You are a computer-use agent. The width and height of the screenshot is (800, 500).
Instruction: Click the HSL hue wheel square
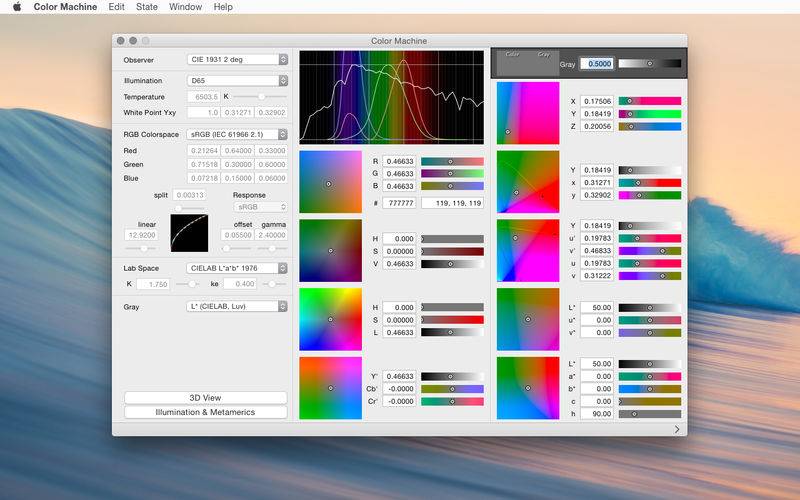[330, 319]
